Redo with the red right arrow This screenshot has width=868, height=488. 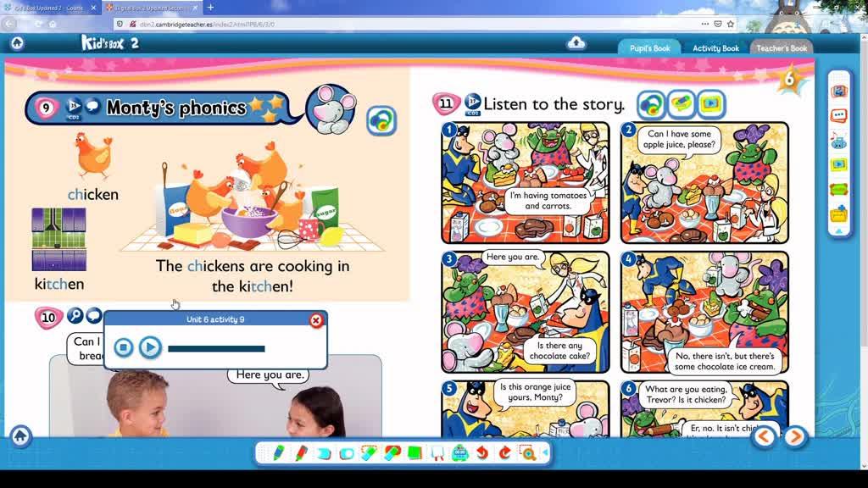505,453
